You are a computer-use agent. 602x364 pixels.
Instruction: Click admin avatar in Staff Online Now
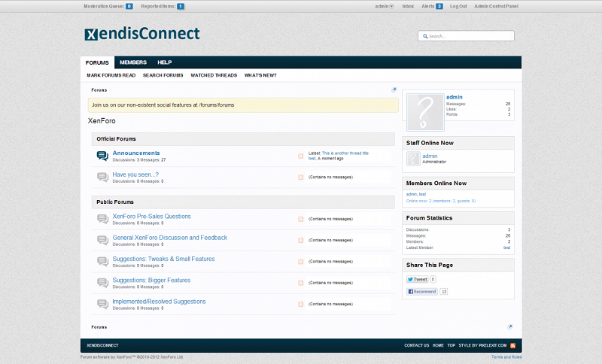coord(413,159)
